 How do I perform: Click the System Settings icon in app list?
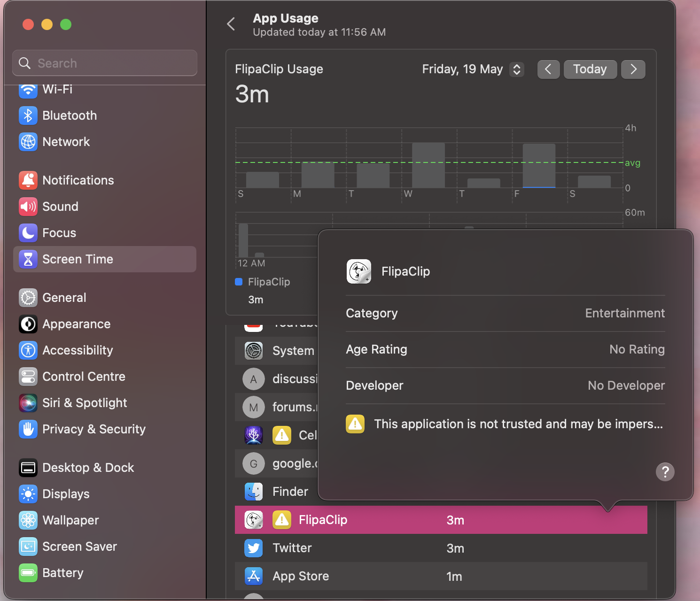(x=254, y=351)
